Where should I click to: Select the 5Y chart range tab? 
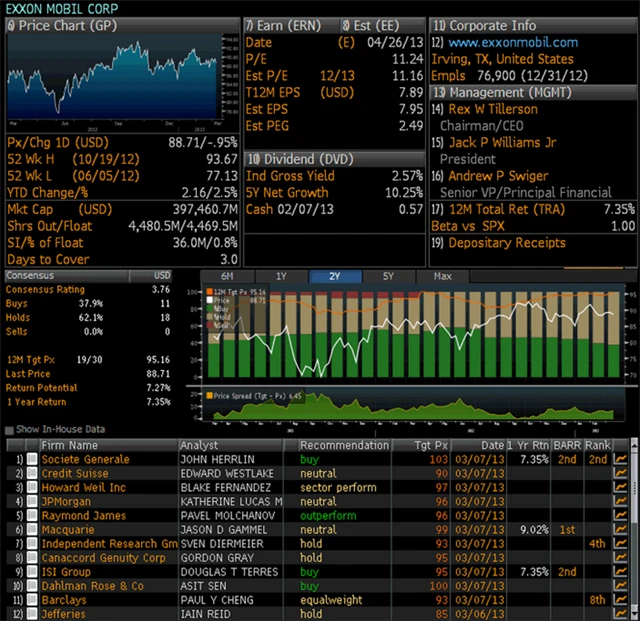point(386,276)
